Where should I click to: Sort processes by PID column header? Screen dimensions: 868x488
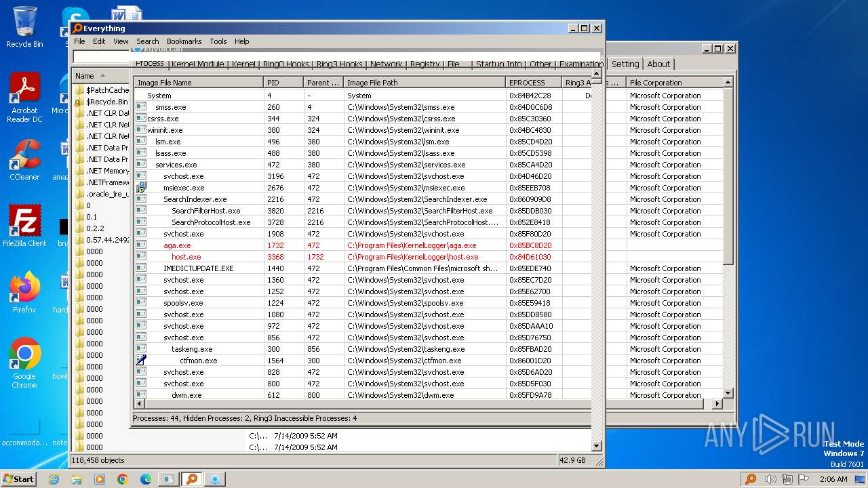(283, 83)
